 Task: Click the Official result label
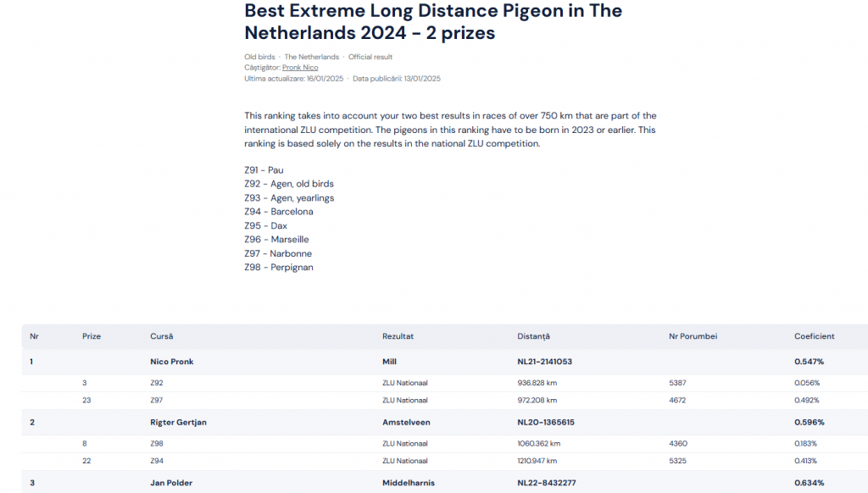point(370,58)
